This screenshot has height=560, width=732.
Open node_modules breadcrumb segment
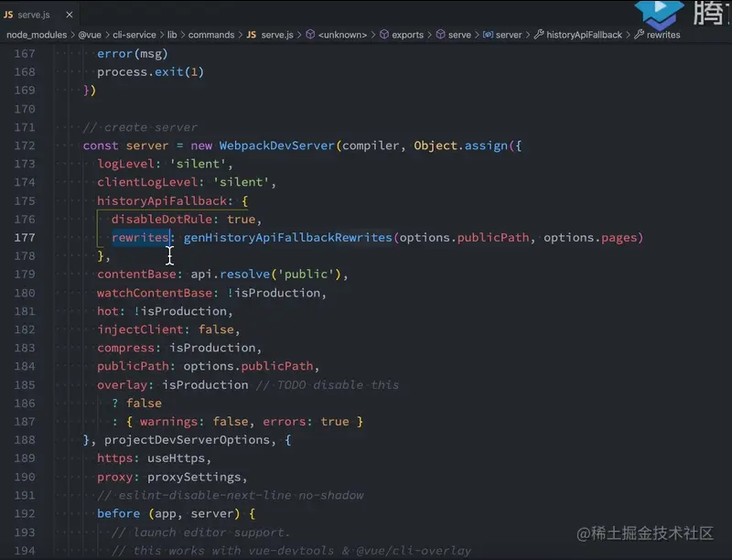[37, 35]
